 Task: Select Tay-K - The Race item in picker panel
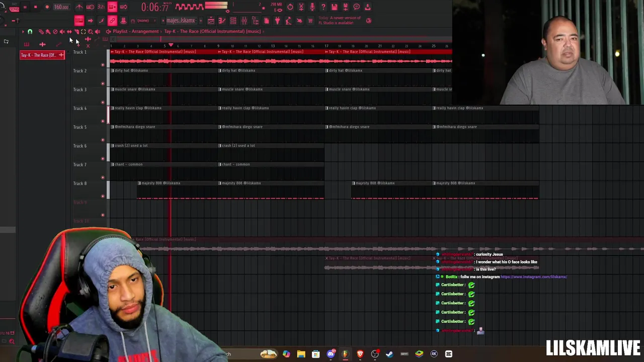[x=42, y=55]
